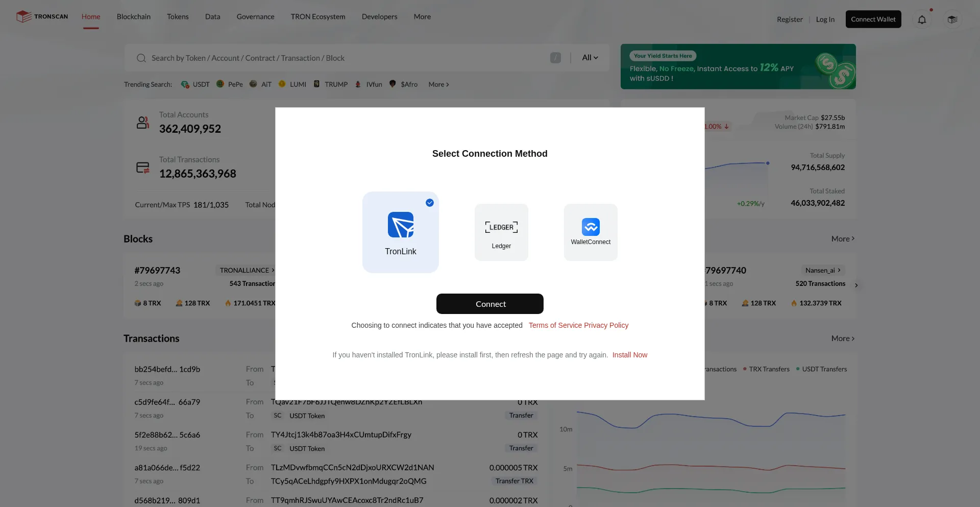The width and height of the screenshot is (980, 507).
Task: Click the search magnifier icon
Action: (141, 58)
